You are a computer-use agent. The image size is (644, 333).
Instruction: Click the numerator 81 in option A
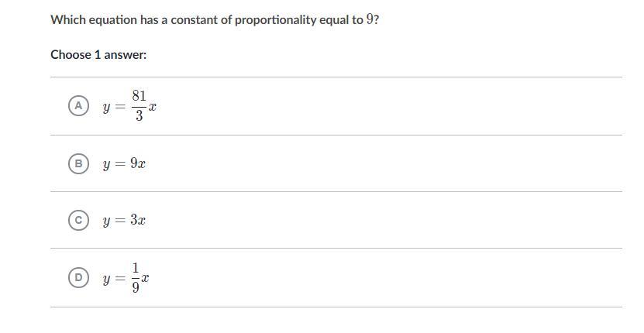coord(139,96)
